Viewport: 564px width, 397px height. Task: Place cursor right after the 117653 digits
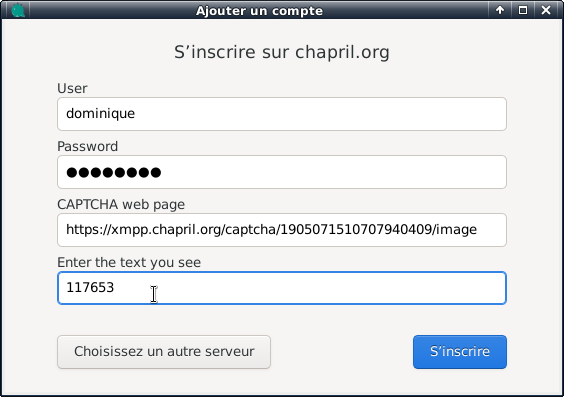coord(115,288)
